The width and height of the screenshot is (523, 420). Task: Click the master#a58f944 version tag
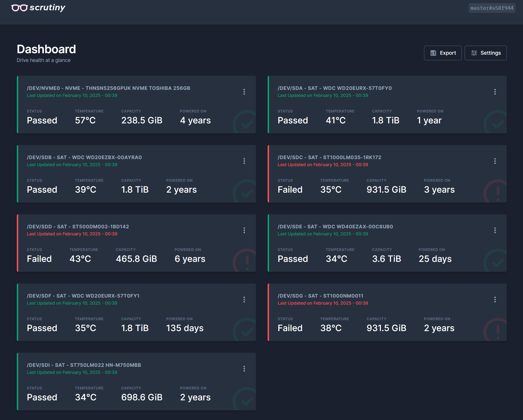[x=492, y=8]
